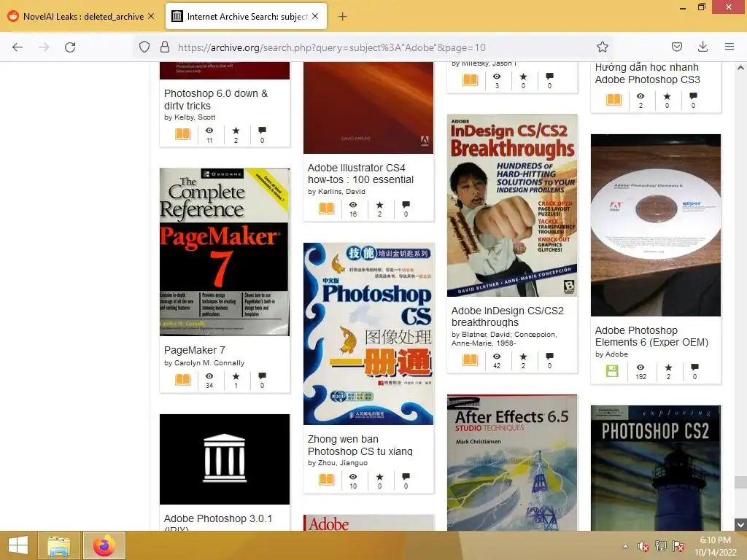Open Adobe Photoshop 3.0.1 title

pos(217,523)
